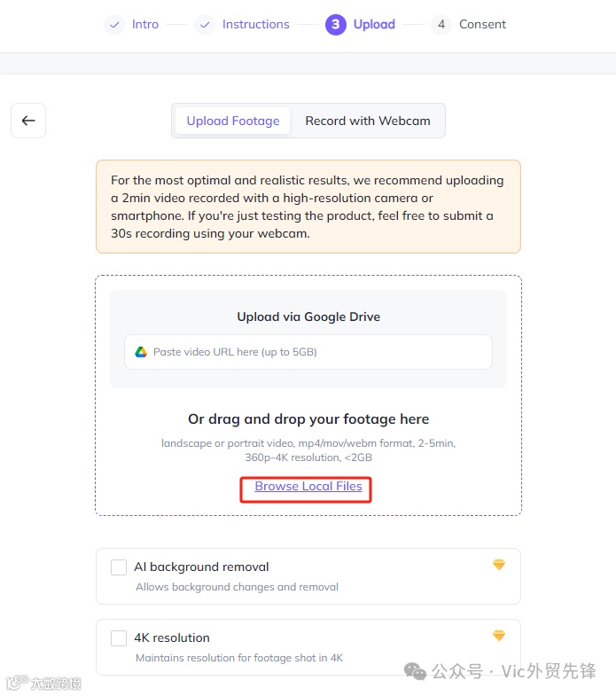Go to the Instructions step label
The image size is (616, 696).
point(255,25)
